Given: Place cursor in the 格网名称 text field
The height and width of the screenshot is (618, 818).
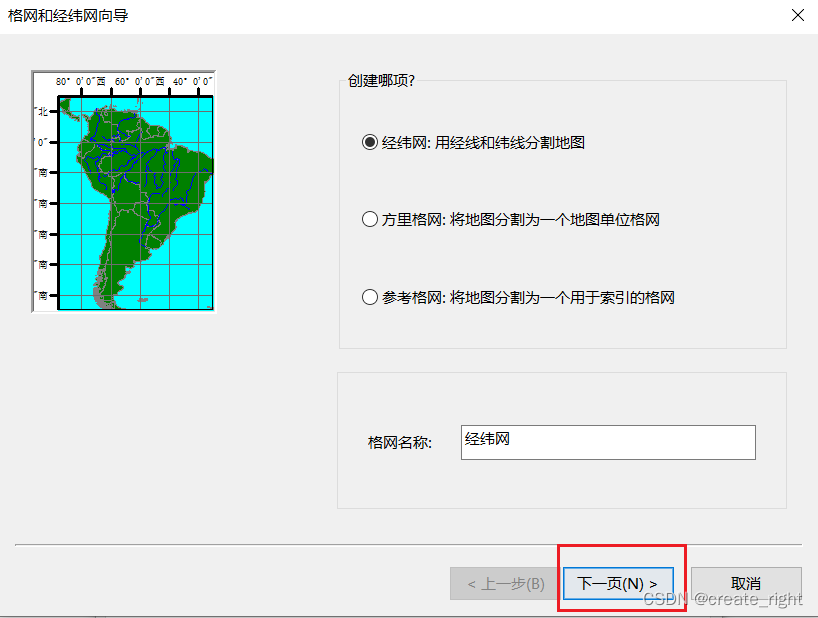Looking at the screenshot, I should pos(608,442).
